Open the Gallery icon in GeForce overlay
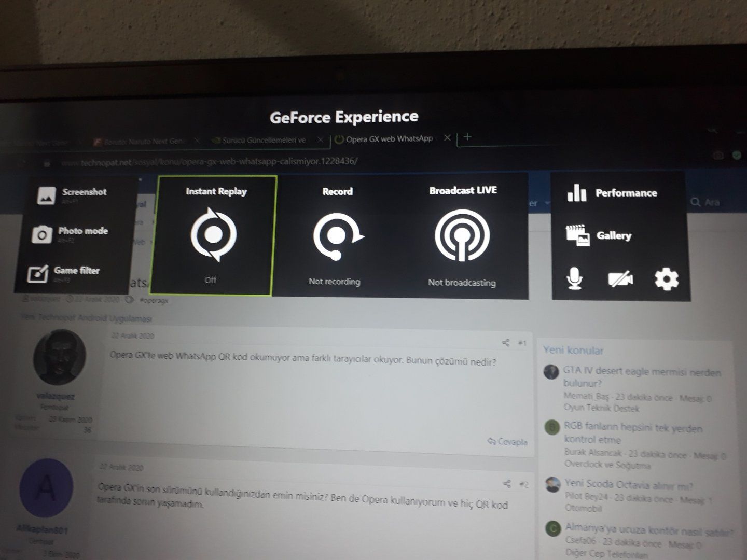This screenshot has height=560, width=747. click(x=577, y=235)
